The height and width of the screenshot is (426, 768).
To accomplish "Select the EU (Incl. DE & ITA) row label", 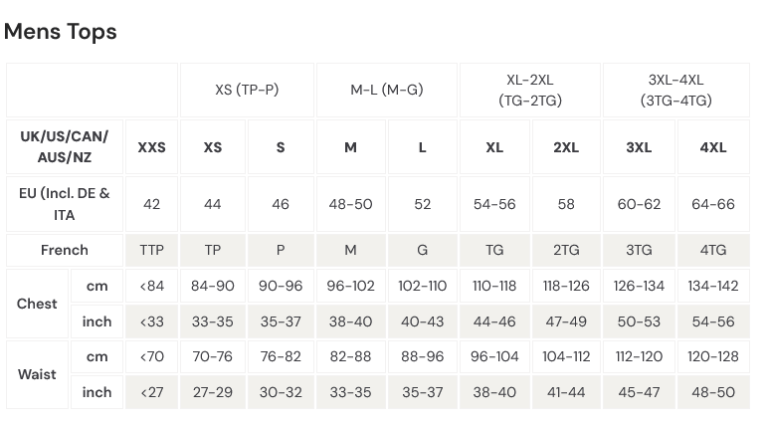I will [x=65, y=204].
